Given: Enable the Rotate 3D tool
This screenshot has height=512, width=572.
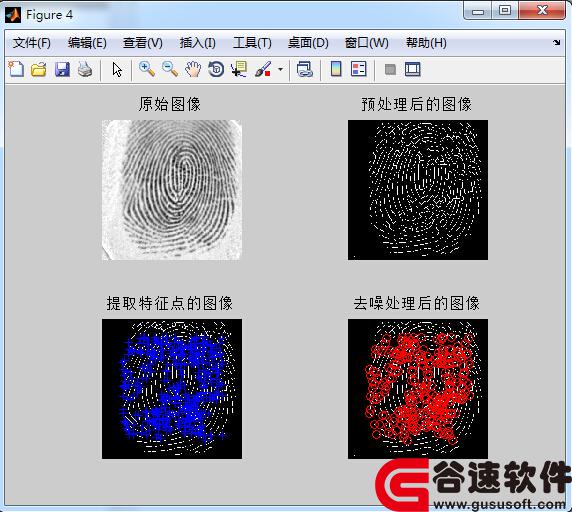Looking at the screenshot, I should pos(216,69).
